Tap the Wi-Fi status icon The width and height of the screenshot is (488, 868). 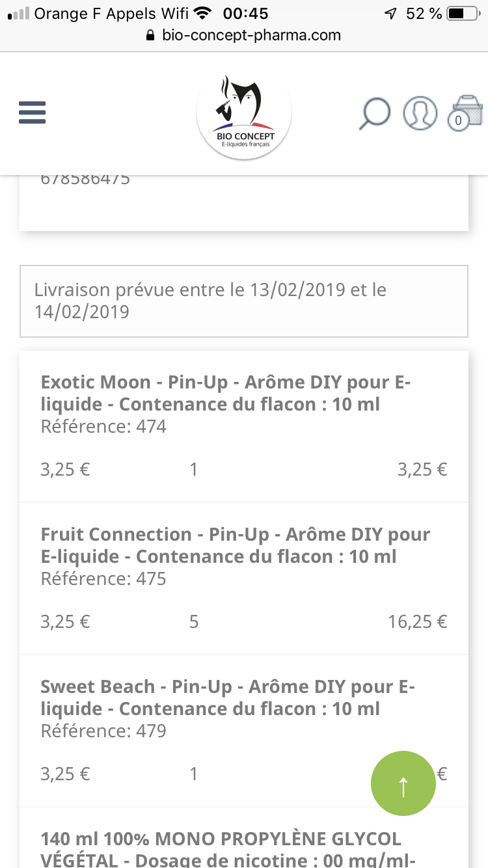203,13
